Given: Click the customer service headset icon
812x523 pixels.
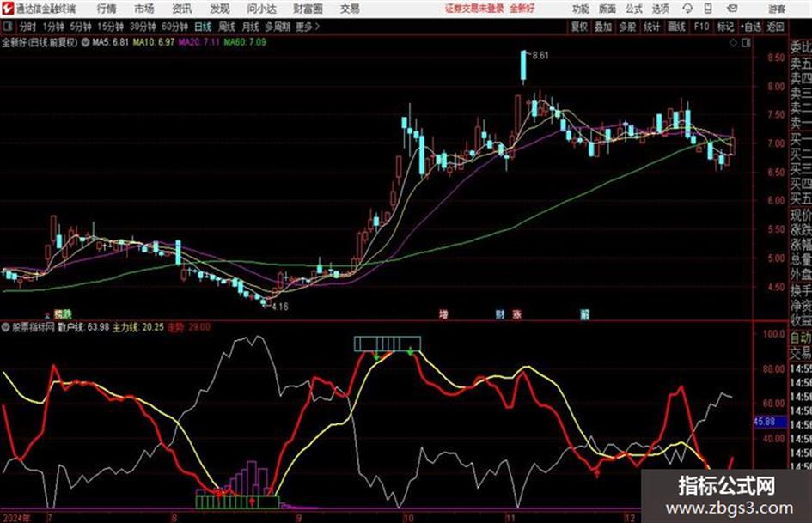Looking at the screenshot, I should point(687,9).
